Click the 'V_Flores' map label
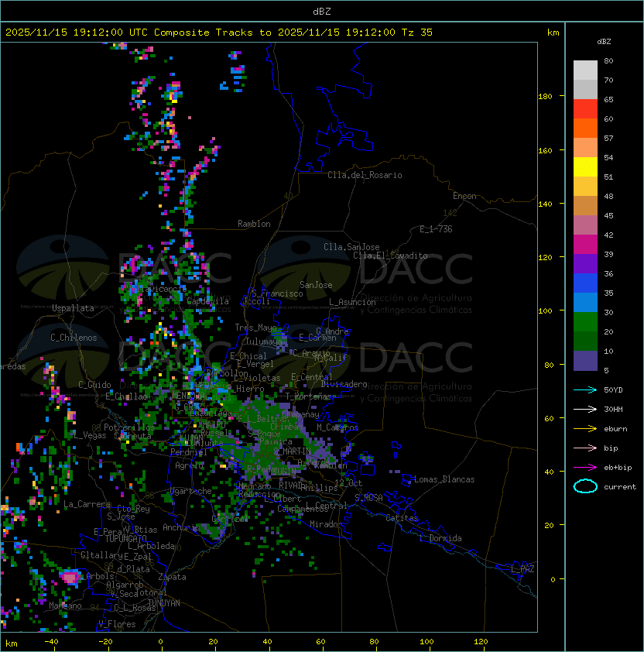Screen dimensions: 644x652 tap(117, 624)
